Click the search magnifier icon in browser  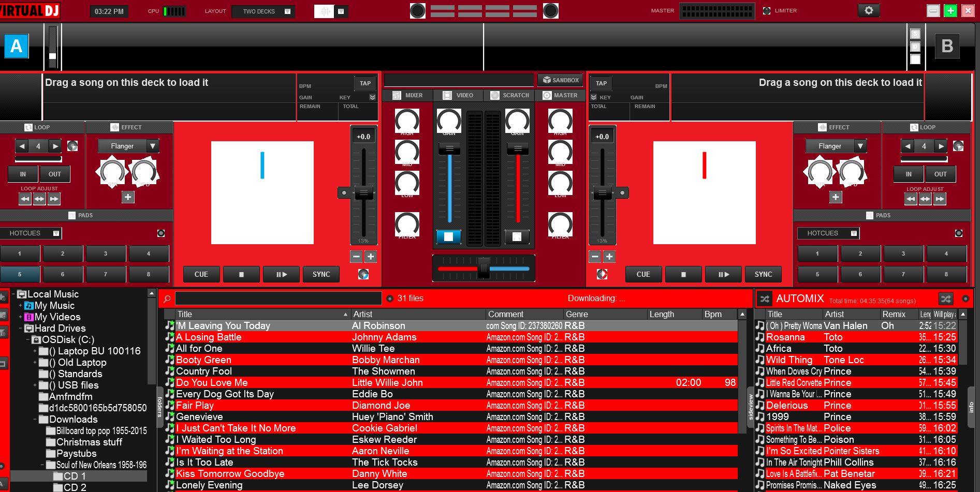pyautogui.click(x=167, y=299)
